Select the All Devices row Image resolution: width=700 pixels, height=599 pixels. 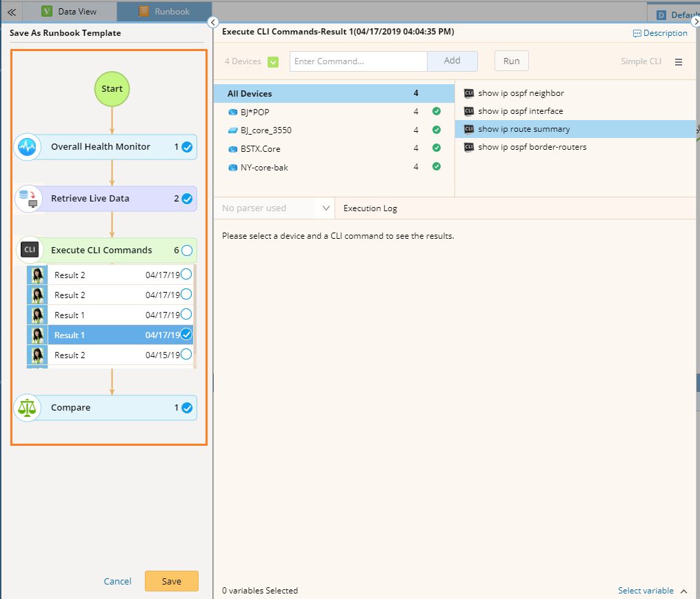point(334,93)
